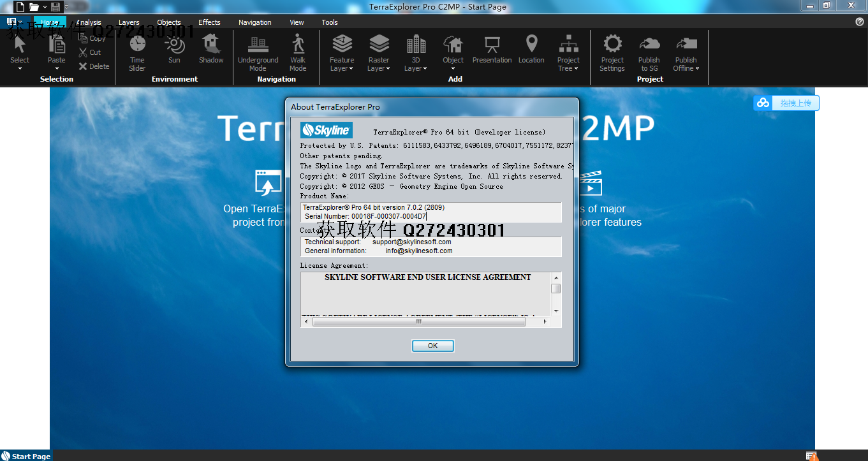Screen dimensions: 868x461
Task: Toggle the Sun environment effect
Action: point(174,49)
